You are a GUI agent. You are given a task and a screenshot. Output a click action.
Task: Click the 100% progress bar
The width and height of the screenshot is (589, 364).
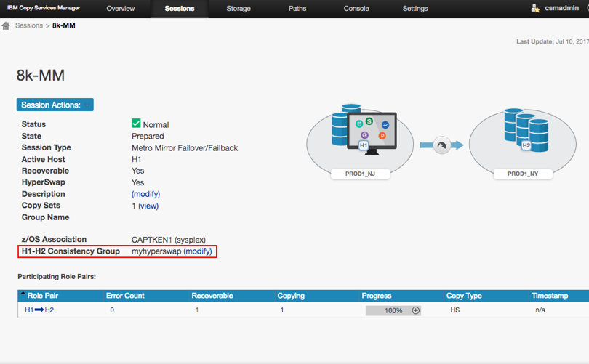tap(393, 310)
